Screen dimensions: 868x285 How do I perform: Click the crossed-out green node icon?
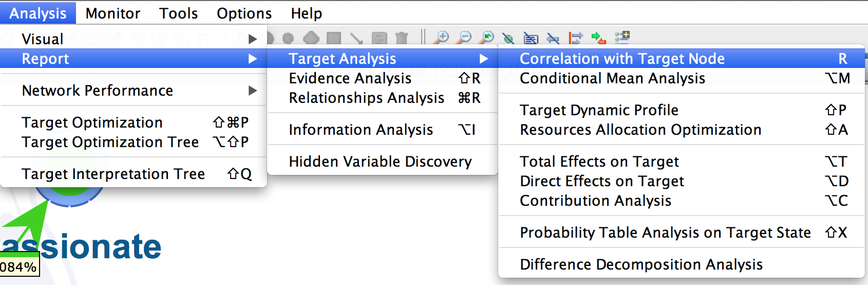point(508,38)
